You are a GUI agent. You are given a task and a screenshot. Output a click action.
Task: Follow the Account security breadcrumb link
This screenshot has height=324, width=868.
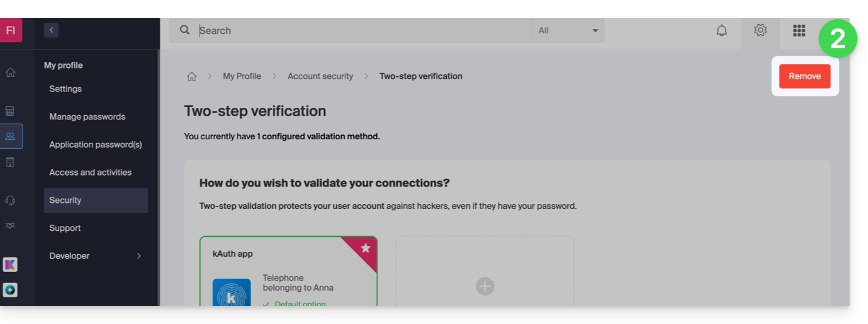320,76
